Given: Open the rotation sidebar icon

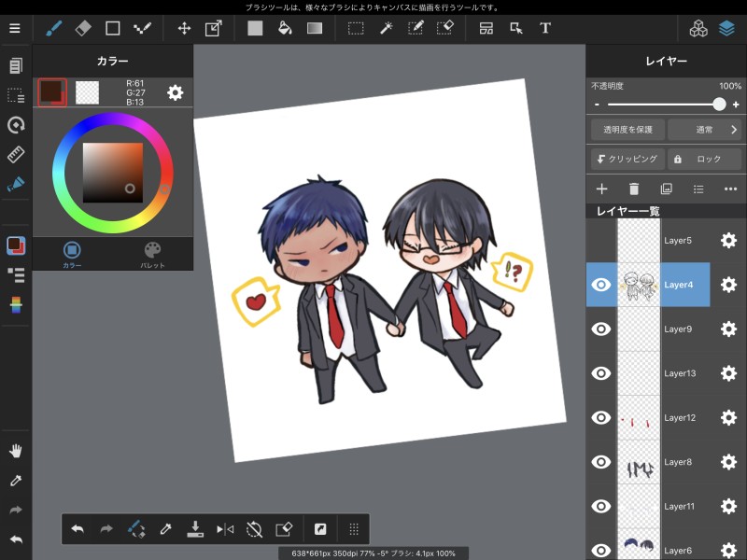Looking at the screenshot, I should 16,125.
